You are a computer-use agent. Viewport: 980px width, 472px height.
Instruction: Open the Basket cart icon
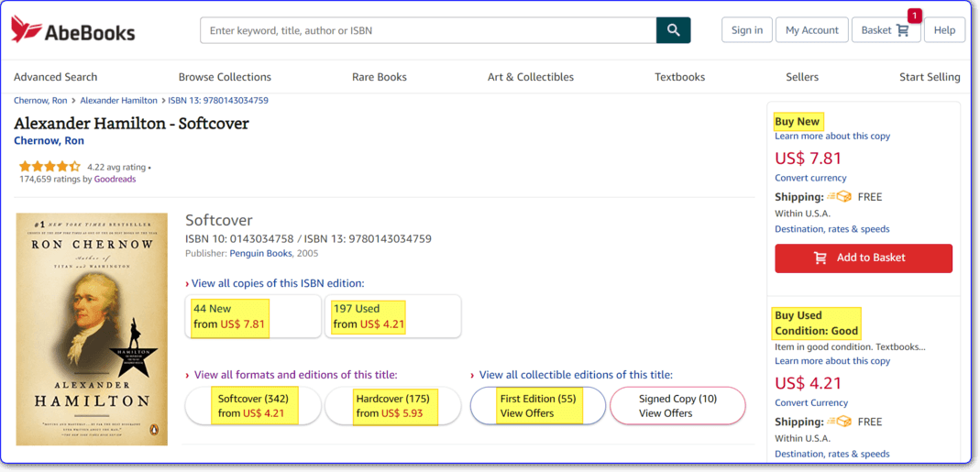(x=902, y=30)
